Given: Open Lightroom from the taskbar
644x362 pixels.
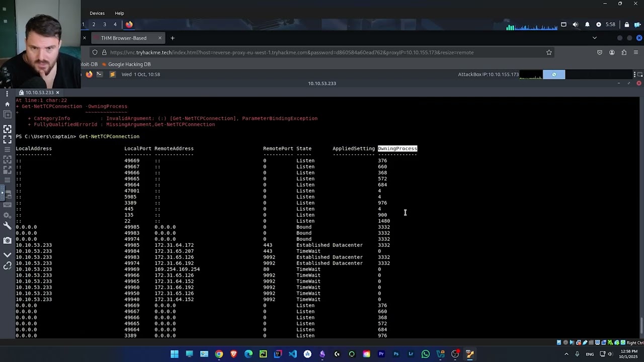Looking at the screenshot, I should 411,354.
